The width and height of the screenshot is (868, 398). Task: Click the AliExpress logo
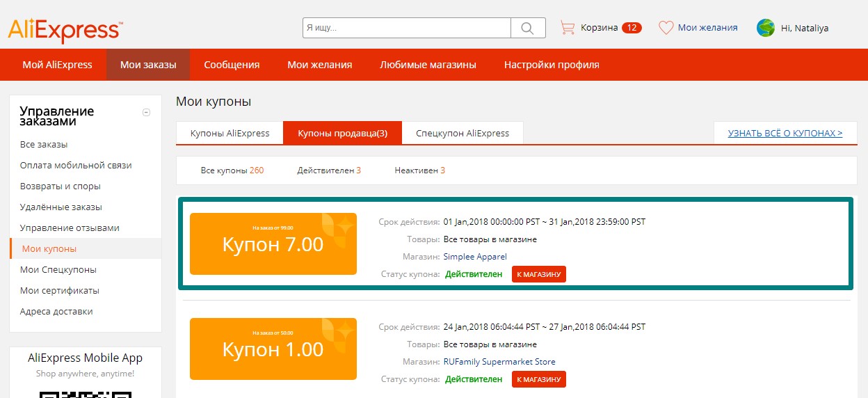[x=65, y=30]
